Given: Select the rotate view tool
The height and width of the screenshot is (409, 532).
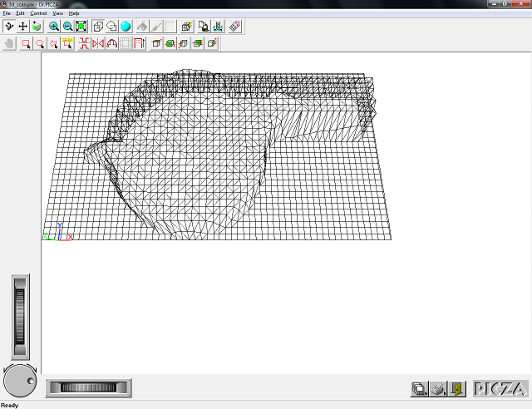Looking at the screenshot, I should [9, 27].
